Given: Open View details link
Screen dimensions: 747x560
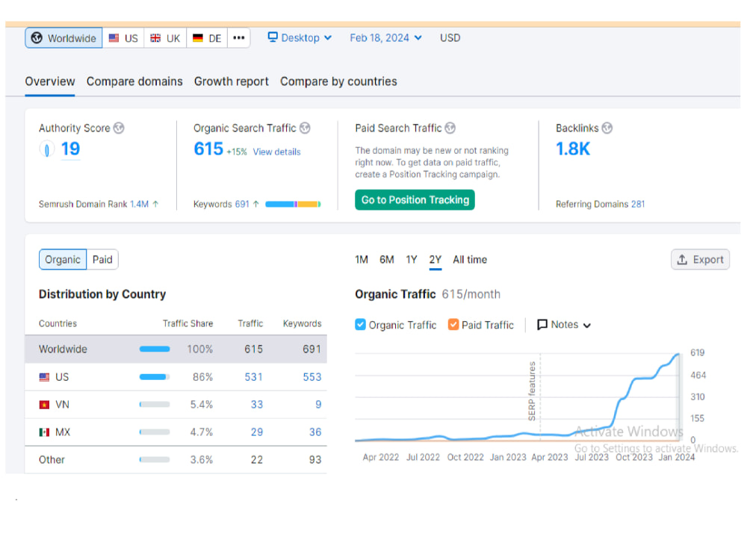Looking at the screenshot, I should tap(277, 152).
